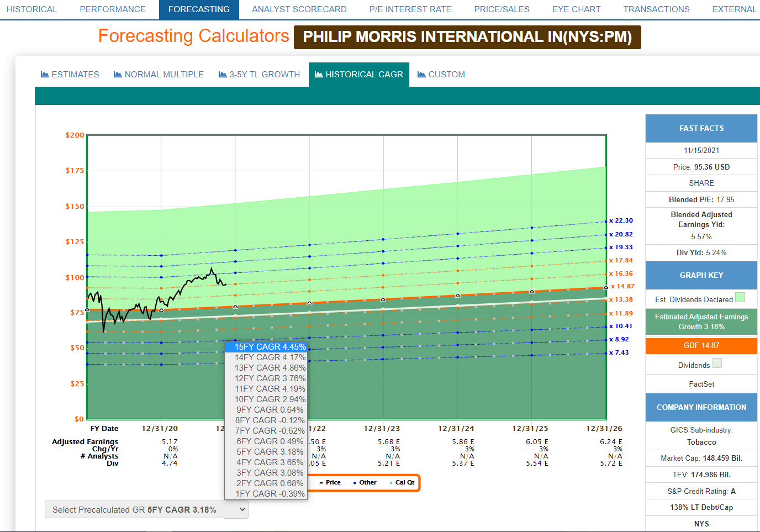Toggle Estimated Adjusted Earnings Growth key
The image size is (760, 532).
point(701,322)
